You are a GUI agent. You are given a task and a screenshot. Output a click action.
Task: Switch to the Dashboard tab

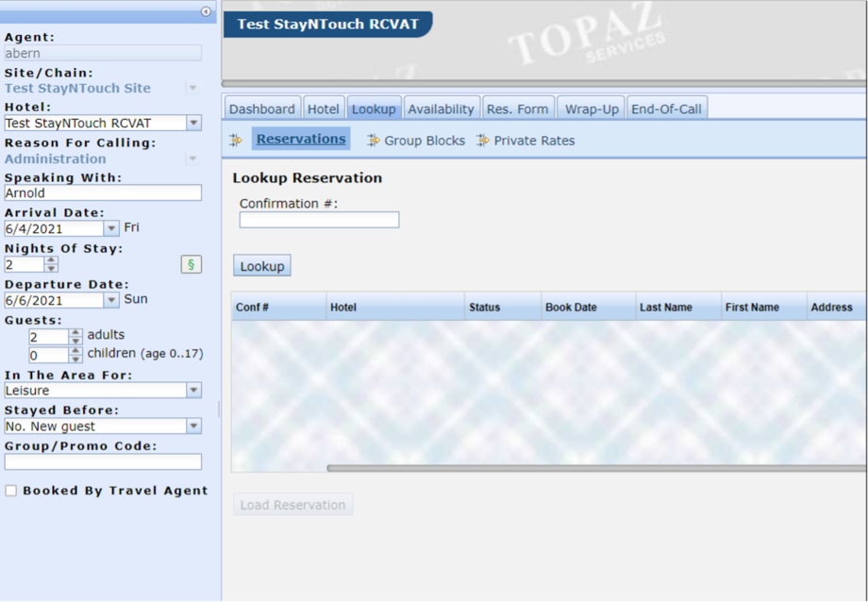tap(262, 109)
